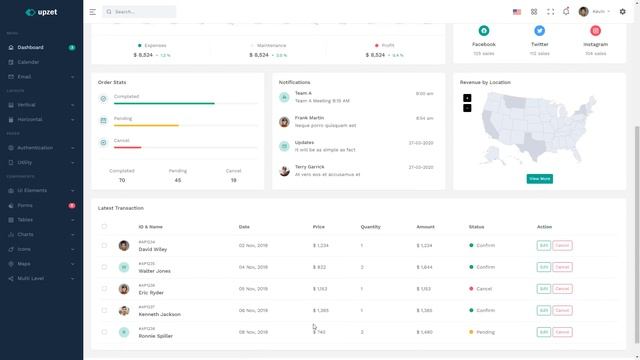640x360 pixels.
Task: Open the notifications bell
Action: (566, 11)
